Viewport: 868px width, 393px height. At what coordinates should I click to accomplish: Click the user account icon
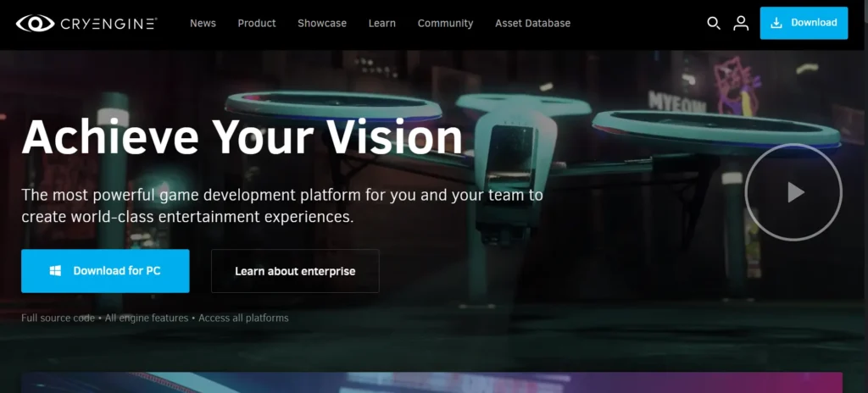pyautogui.click(x=741, y=23)
